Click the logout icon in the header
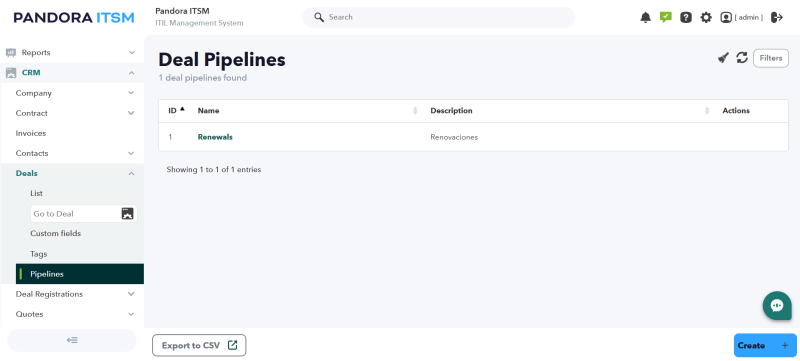This screenshot has width=800, height=361. (777, 17)
